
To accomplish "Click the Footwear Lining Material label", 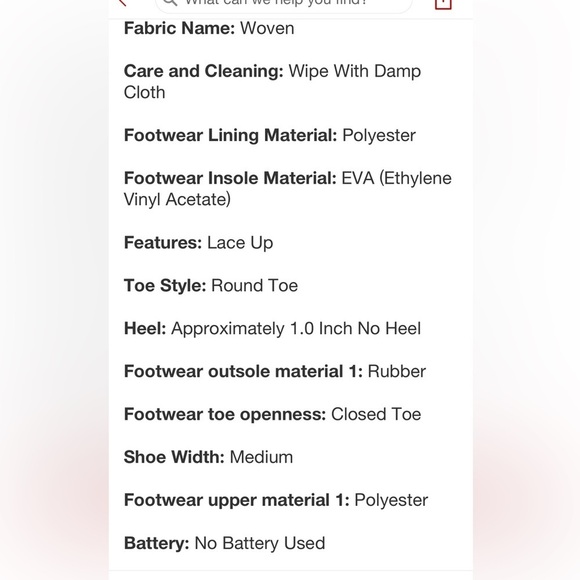I will click(x=230, y=135).
